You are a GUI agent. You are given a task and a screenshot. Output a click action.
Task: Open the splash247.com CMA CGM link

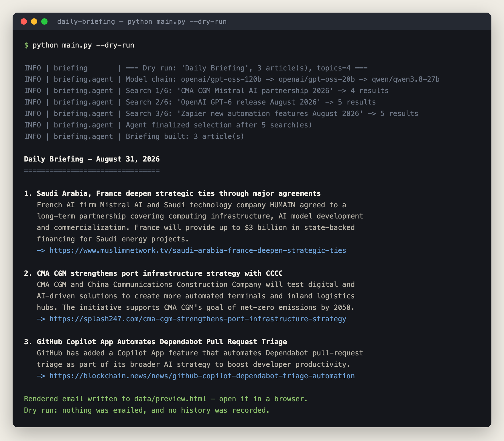(x=198, y=319)
